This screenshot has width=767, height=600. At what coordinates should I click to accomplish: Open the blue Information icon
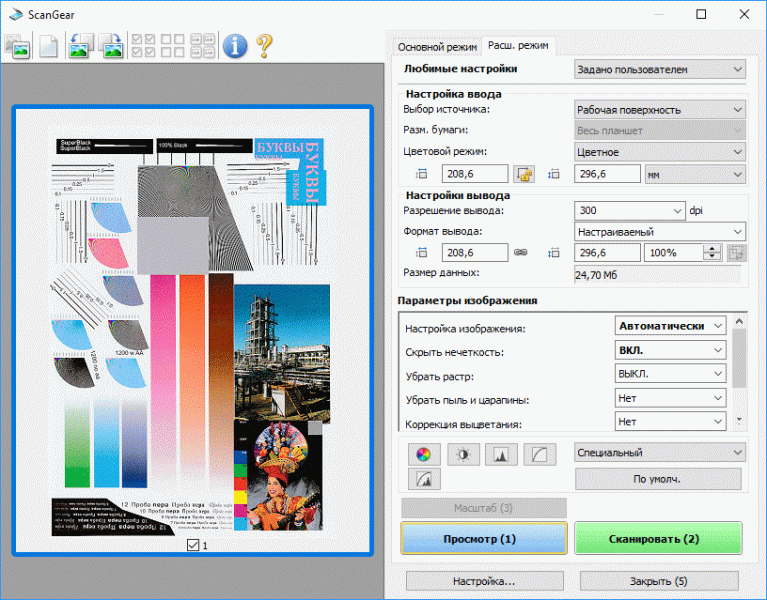coord(235,45)
